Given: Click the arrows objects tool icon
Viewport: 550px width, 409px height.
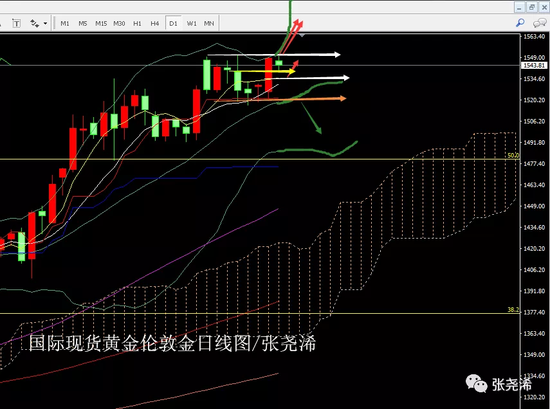Looking at the screenshot, I should pos(34,24).
